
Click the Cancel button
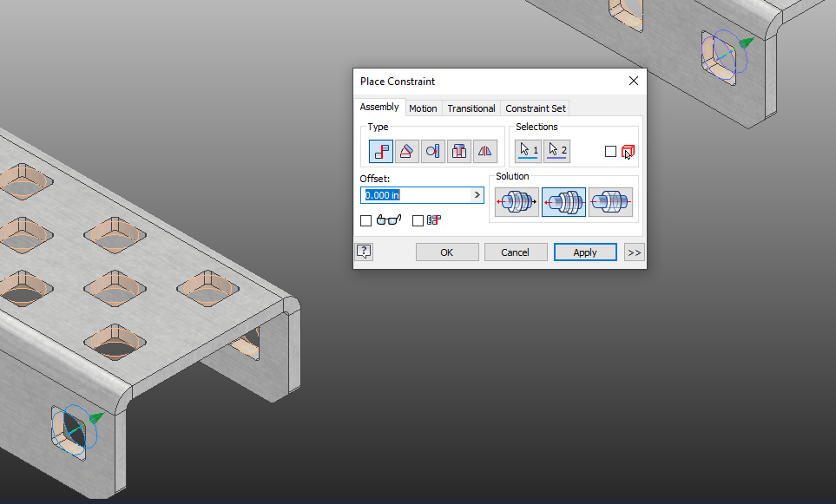[515, 252]
